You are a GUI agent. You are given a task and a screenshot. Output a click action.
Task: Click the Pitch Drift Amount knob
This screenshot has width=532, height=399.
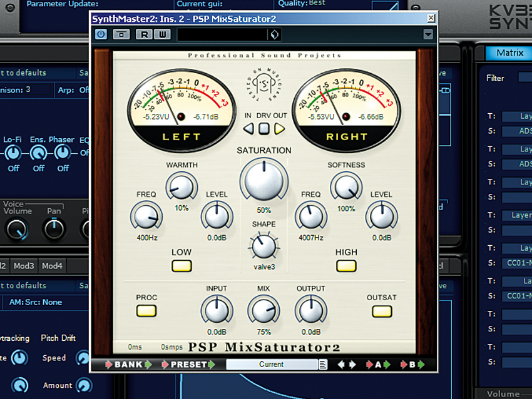(84, 385)
